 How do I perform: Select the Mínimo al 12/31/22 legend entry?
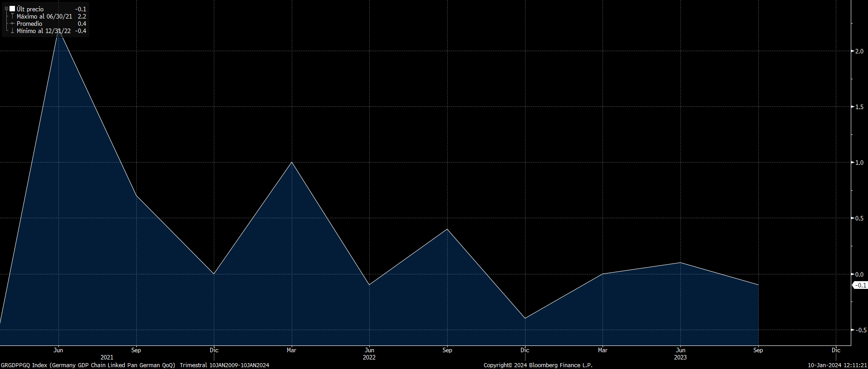(x=43, y=31)
